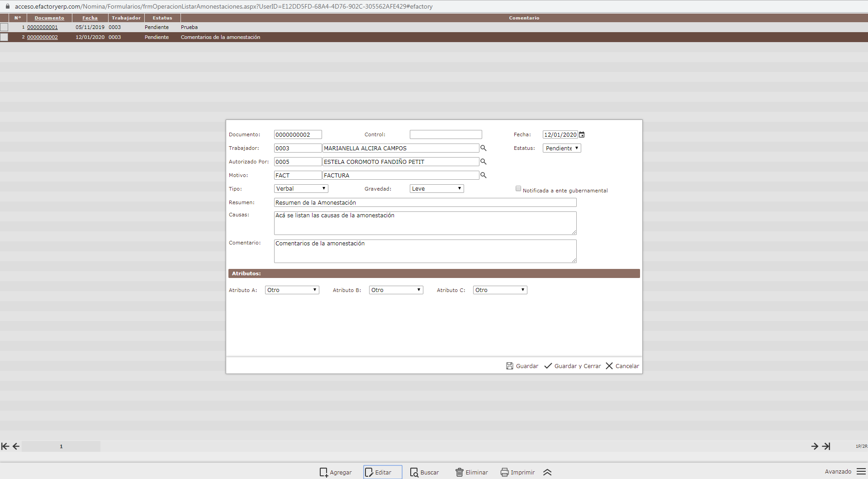Viewport: 868px width, 479px height.
Task: Click Guardar button
Action: [x=522, y=366]
